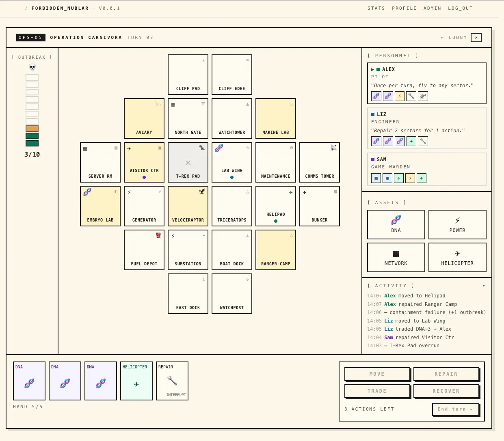Return to Lobby link

click(x=454, y=37)
